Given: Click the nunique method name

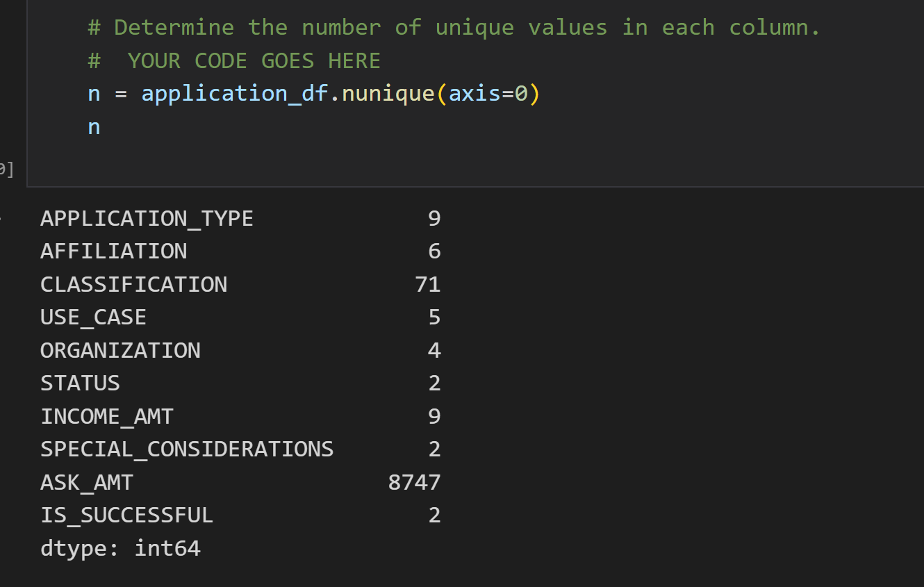Looking at the screenshot, I should [x=388, y=94].
